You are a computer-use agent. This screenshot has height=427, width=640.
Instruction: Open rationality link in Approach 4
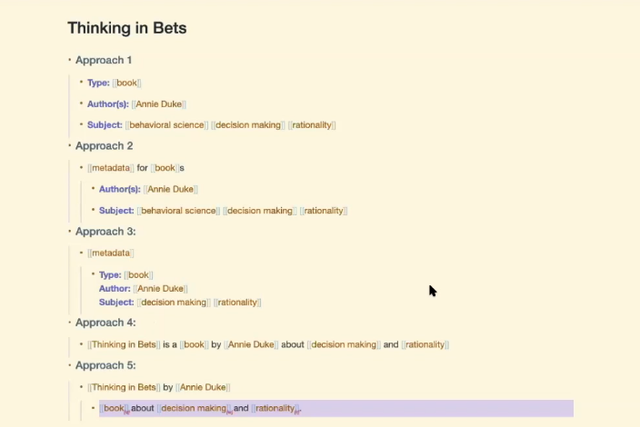[x=425, y=345]
